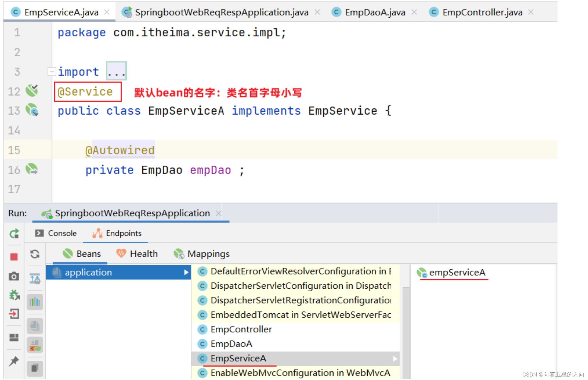Viewport: 588px width, 380px height.
Task: Expand the application node arrow
Action: tap(187, 272)
